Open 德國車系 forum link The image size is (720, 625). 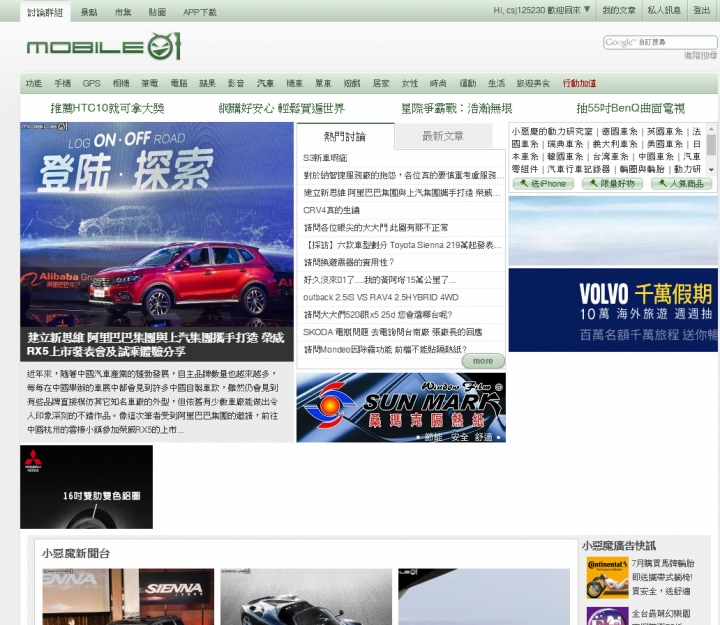pos(619,132)
